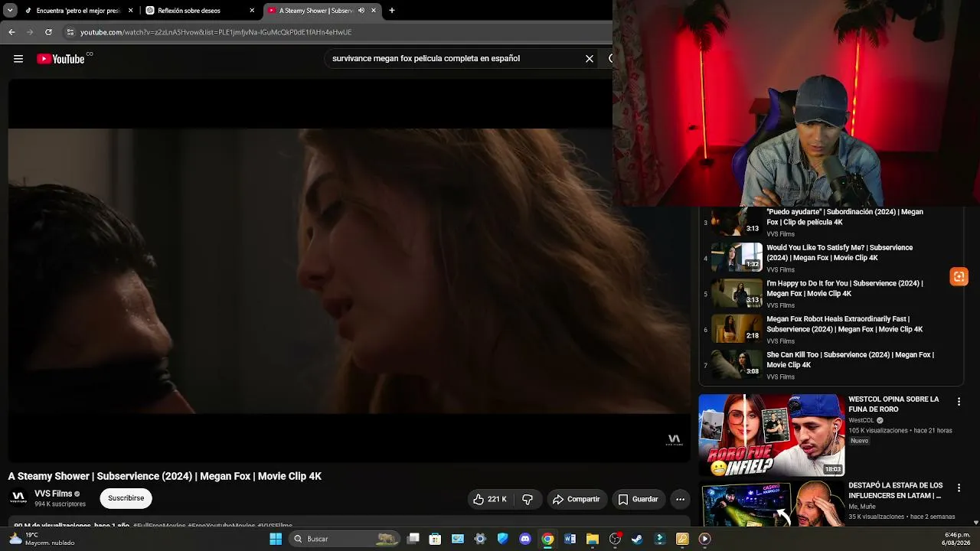
Task: Switch to the 'Reflexión sobre deseos' tab
Action: 199,11
